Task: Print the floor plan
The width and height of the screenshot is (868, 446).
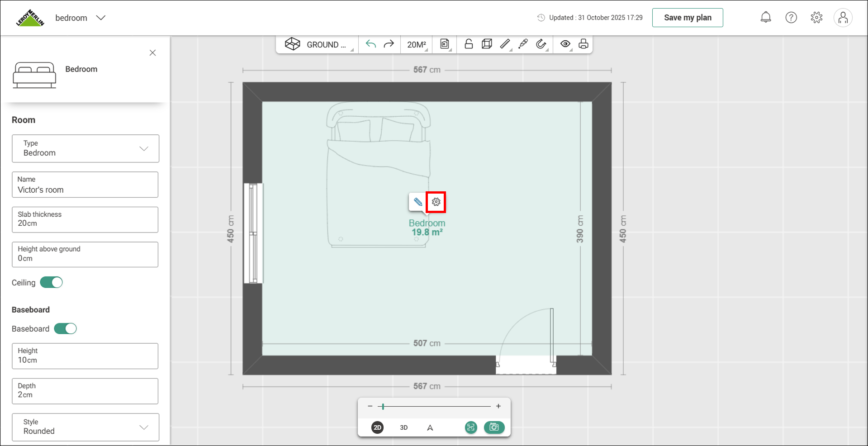Action: (583, 44)
